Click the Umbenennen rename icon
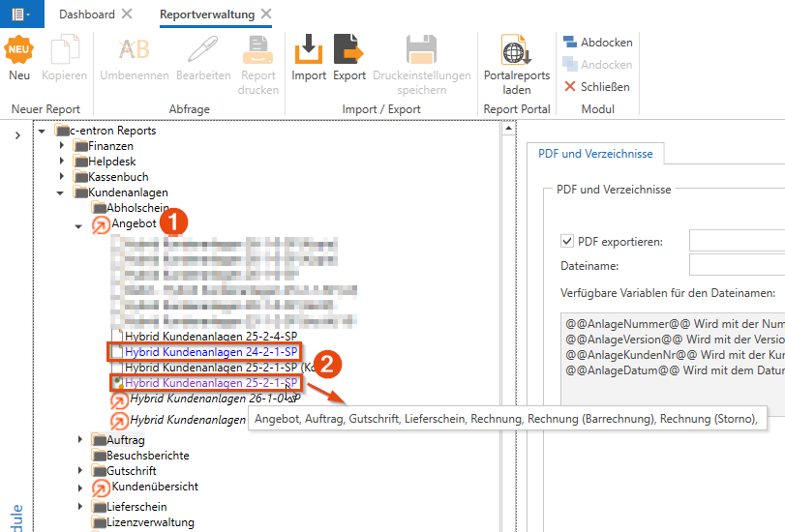Screen dimensions: 785x532 pos(135,49)
